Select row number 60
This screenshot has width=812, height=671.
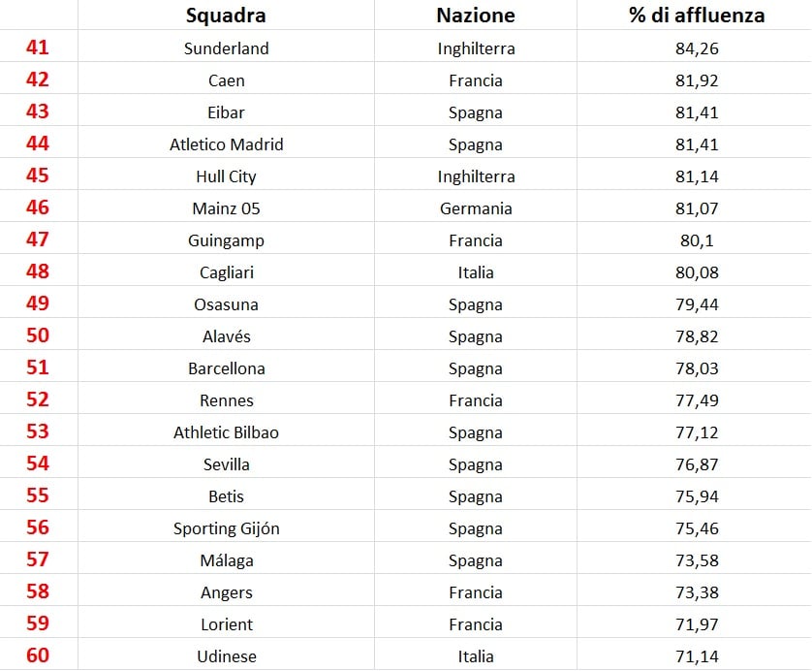pyautogui.click(x=37, y=655)
